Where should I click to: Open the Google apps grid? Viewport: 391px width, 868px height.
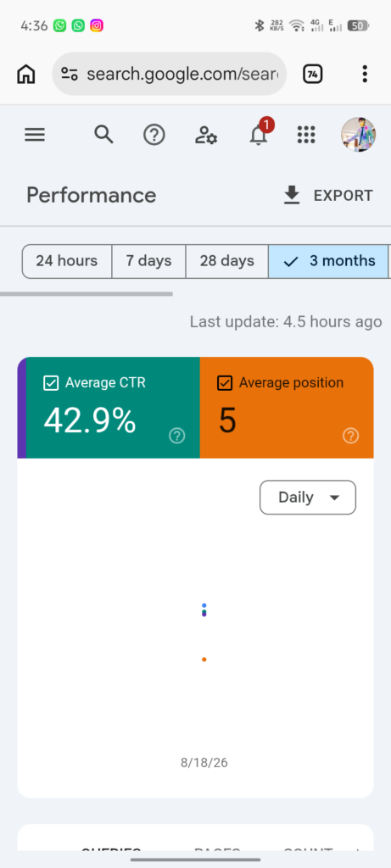click(306, 135)
